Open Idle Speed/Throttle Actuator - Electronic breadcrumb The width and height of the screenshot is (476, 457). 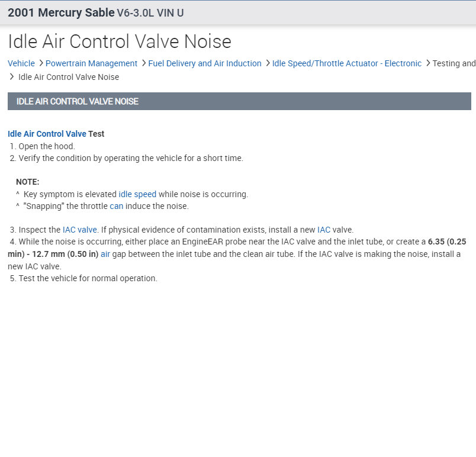click(x=346, y=63)
